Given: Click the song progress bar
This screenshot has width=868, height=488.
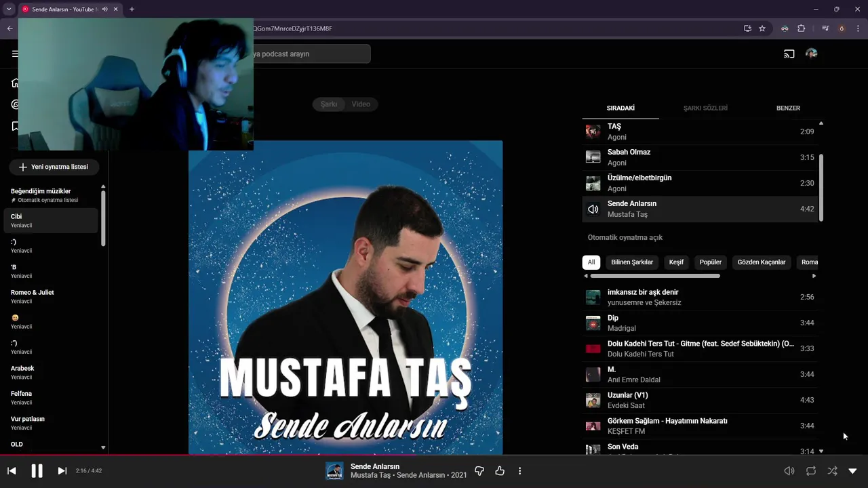Looking at the screenshot, I should coord(434,455).
